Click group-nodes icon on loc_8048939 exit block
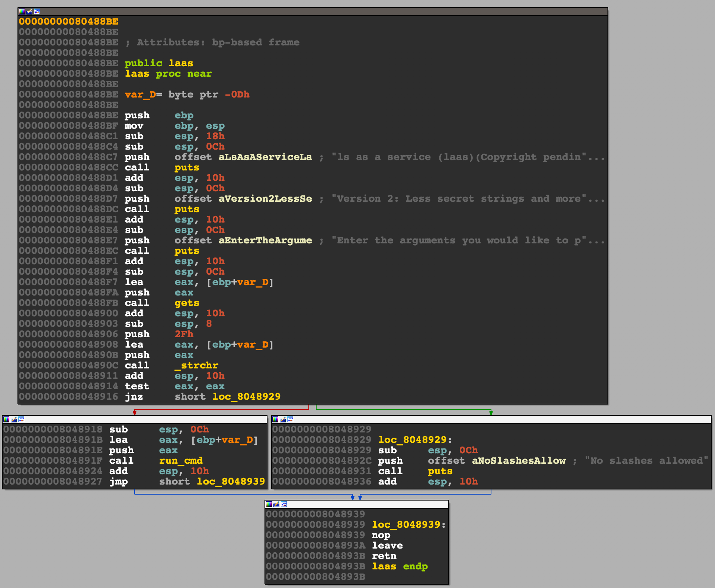The width and height of the screenshot is (715, 588). [284, 504]
